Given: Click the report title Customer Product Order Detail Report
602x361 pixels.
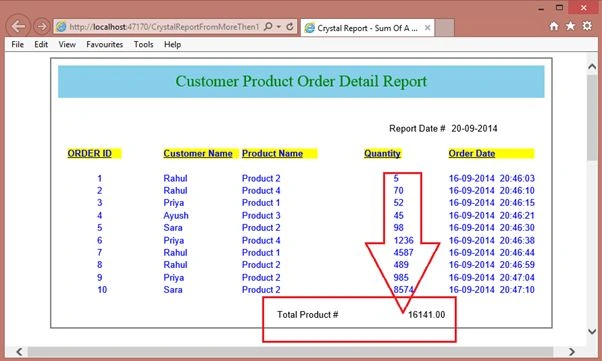Looking at the screenshot, I should [x=301, y=81].
